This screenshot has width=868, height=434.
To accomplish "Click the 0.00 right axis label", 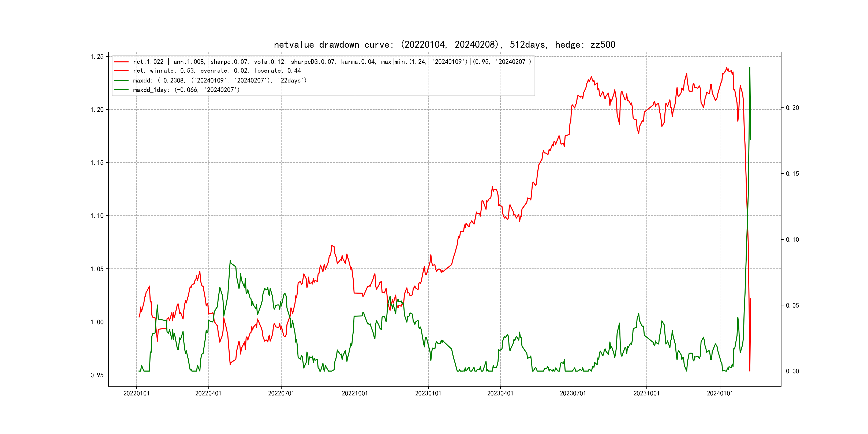I will coord(792,371).
